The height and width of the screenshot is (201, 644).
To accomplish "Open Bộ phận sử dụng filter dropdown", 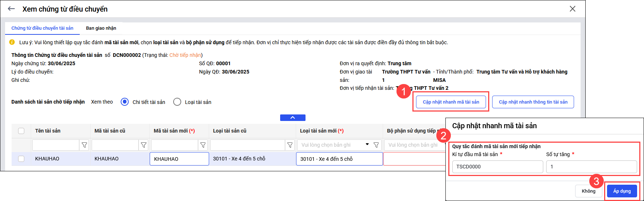I will pos(413,145).
